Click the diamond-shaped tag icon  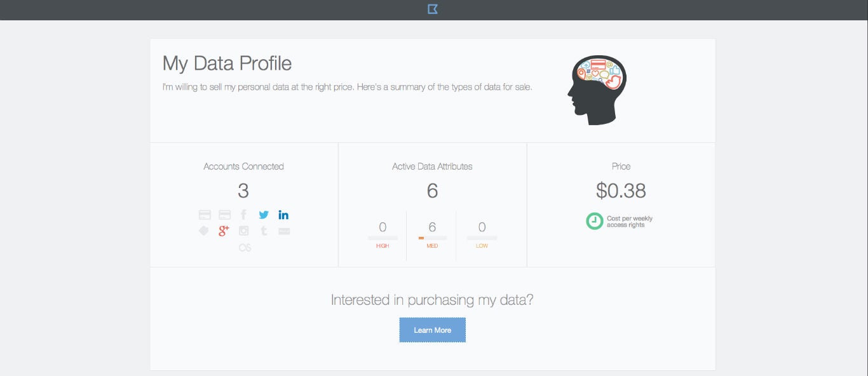[204, 231]
